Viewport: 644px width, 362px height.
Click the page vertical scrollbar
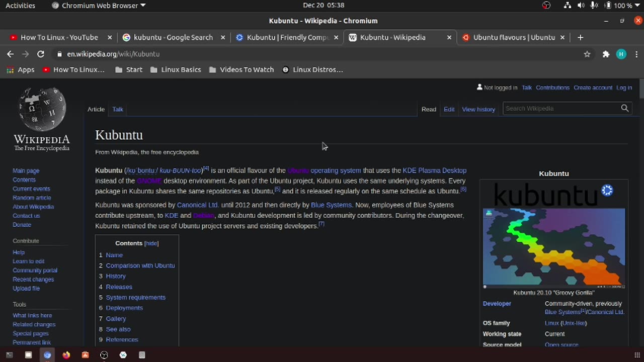[641, 88]
